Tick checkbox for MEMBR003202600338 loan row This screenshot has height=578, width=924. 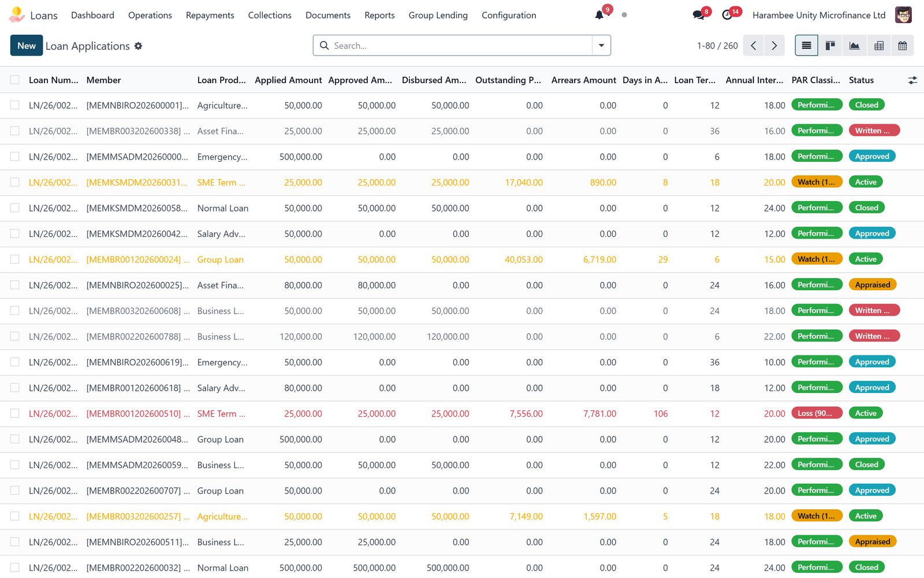click(x=15, y=131)
